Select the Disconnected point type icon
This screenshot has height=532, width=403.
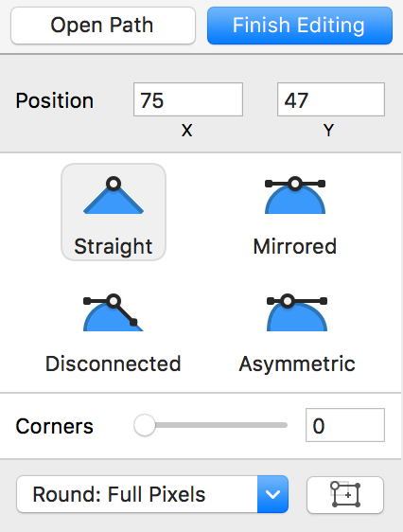114,312
